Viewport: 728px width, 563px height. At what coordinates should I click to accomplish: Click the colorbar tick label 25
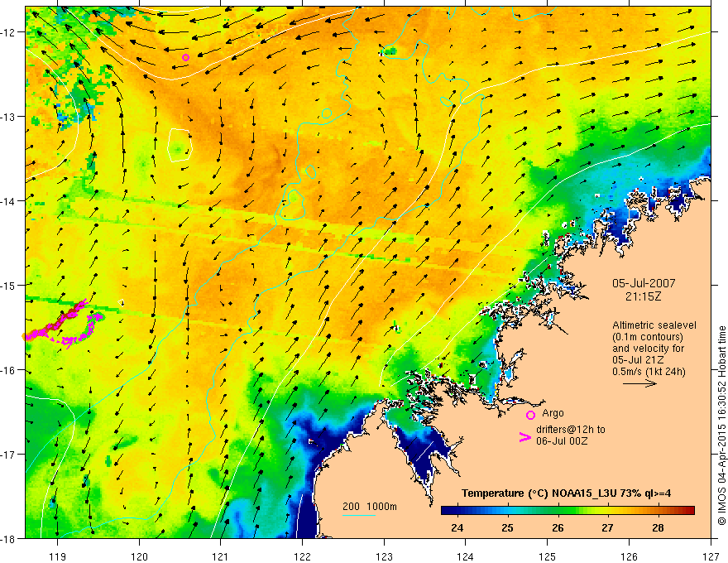coord(507,527)
